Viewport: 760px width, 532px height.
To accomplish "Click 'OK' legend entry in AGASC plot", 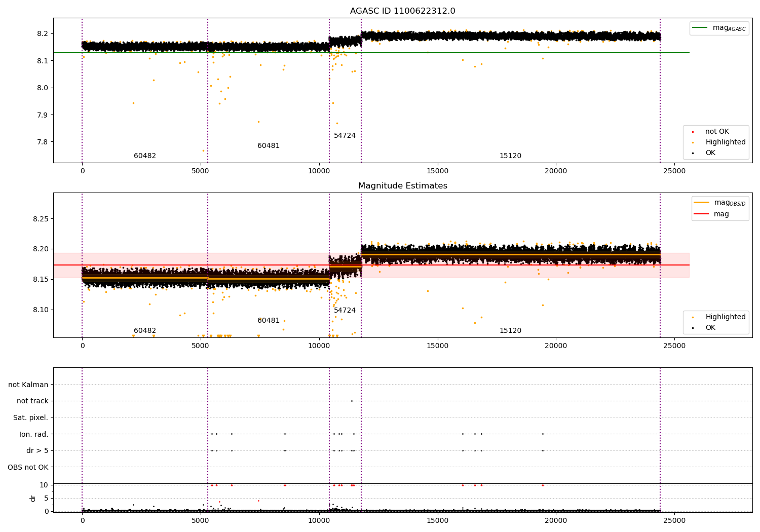I will (710, 153).
